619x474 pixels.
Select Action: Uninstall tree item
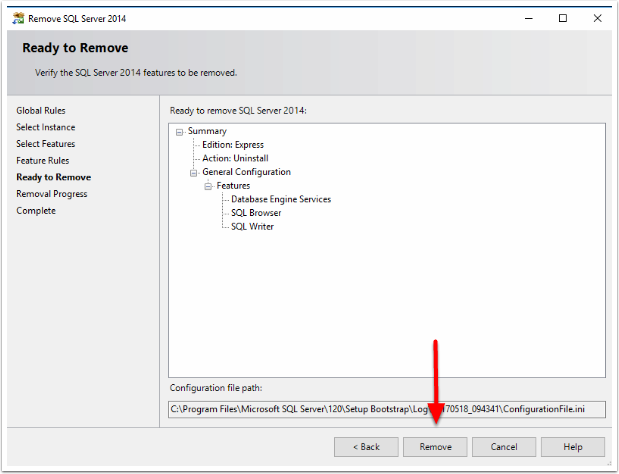point(235,158)
